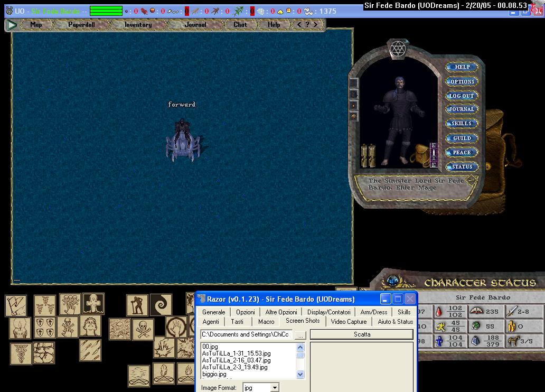Viewport: 545px width, 392px height.
Task: Click the three skulls over hand spell icon
Action: click(70, 304)
